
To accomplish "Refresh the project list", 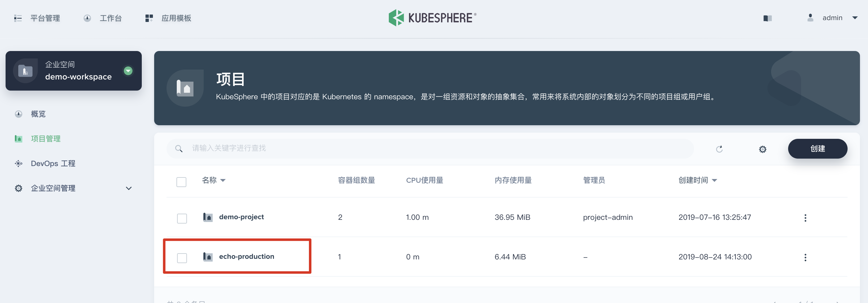I will [719, 149].
